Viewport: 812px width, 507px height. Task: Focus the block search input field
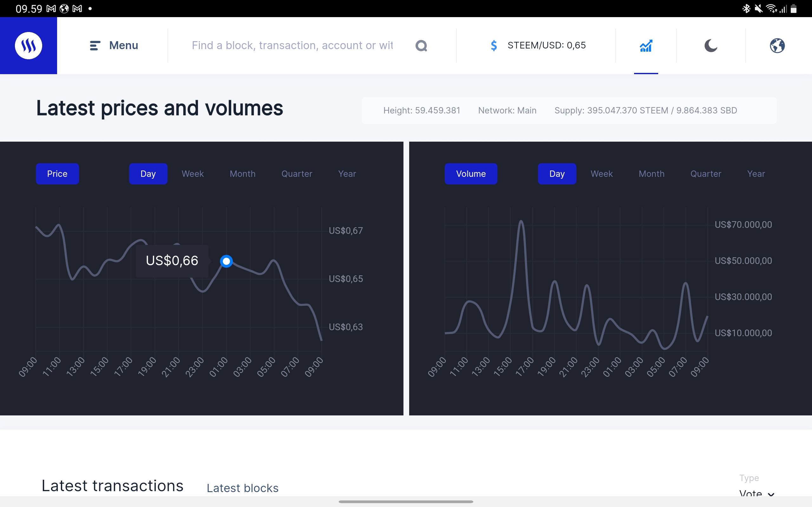coord(292,45)
